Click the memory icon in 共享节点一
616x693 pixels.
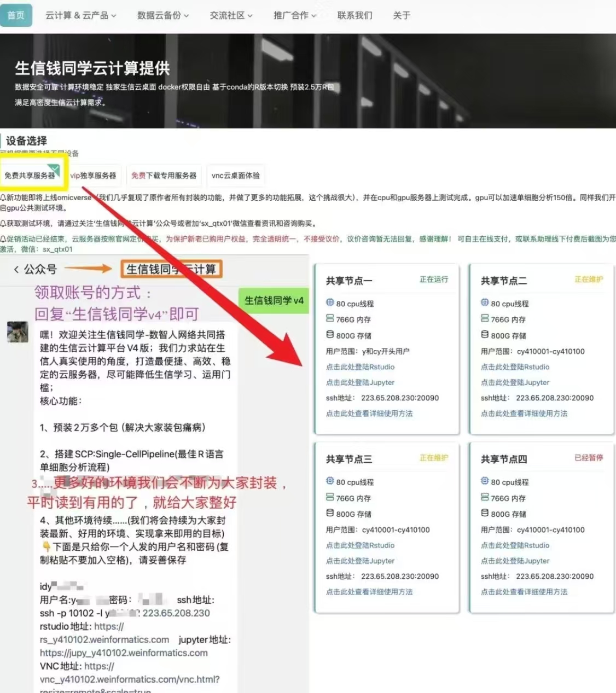click(x=330, y=318)
